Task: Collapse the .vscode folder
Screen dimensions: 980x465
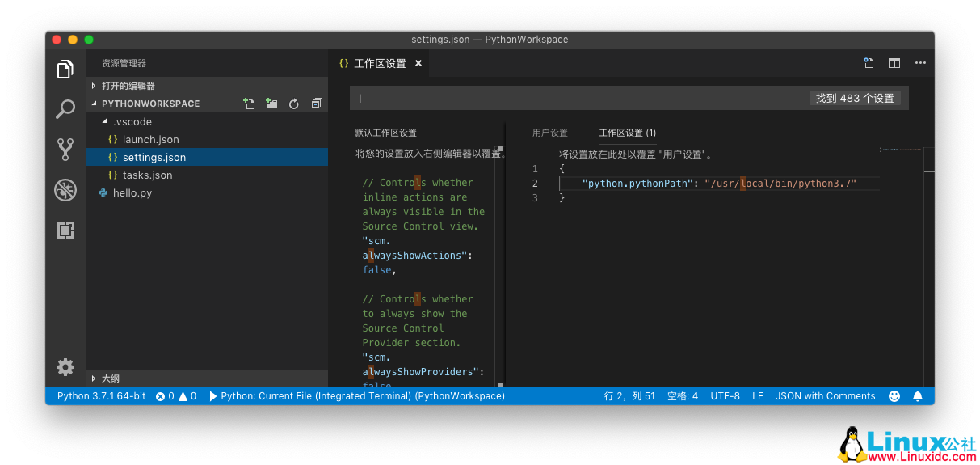Action: pos(207,121)
